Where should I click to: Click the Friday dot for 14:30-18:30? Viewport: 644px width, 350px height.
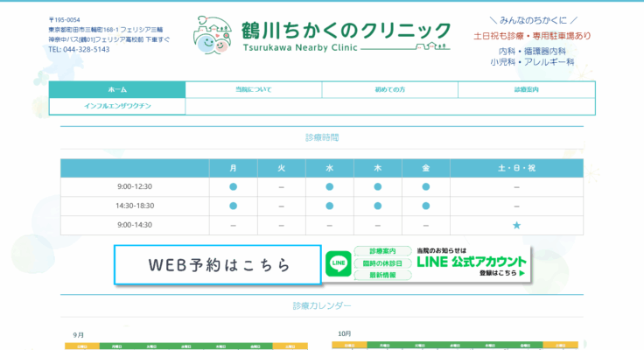pos(426,206)
